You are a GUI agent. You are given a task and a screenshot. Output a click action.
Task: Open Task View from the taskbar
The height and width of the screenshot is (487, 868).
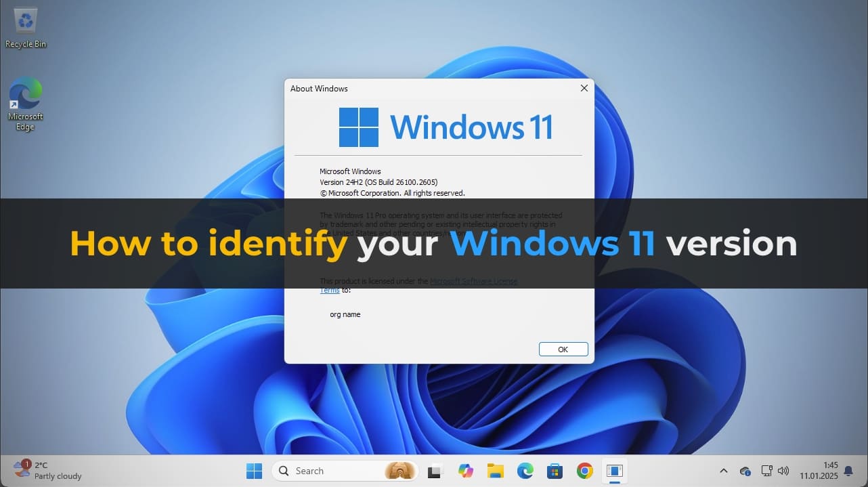435,471
